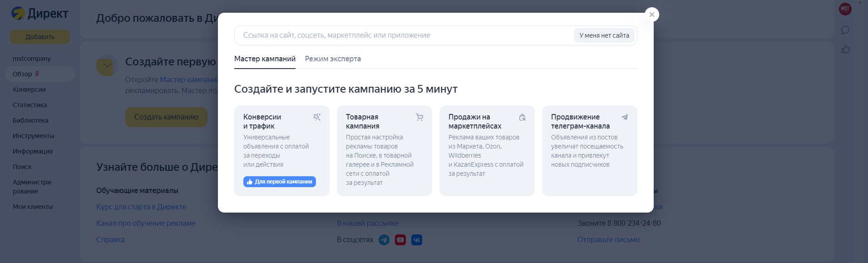Open the Канал про обучение рекламе link
Viewport: 868px width, 263px height.
pos(146,223)
